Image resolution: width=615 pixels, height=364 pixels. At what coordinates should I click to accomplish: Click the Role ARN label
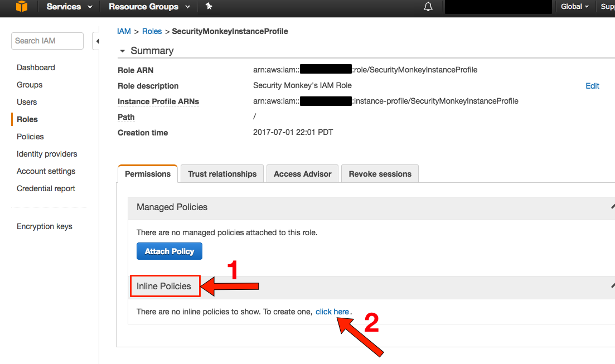(135, 70)
